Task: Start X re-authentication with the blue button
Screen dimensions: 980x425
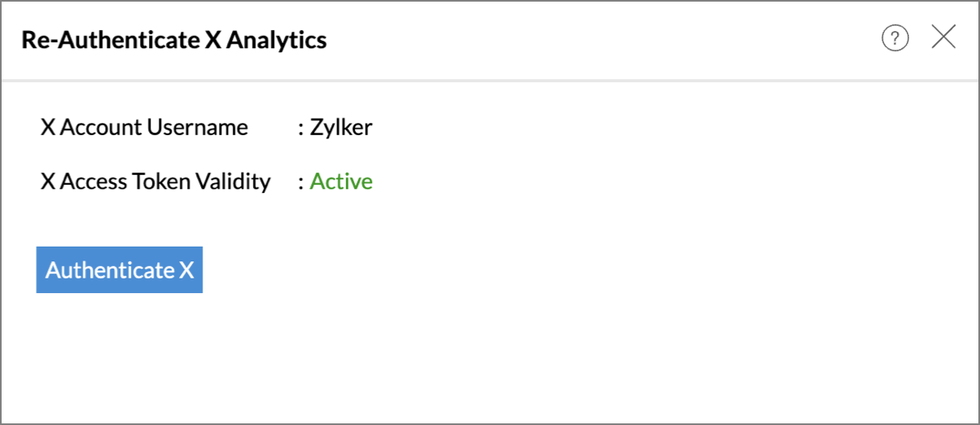Action: click(x=120, y=269)
